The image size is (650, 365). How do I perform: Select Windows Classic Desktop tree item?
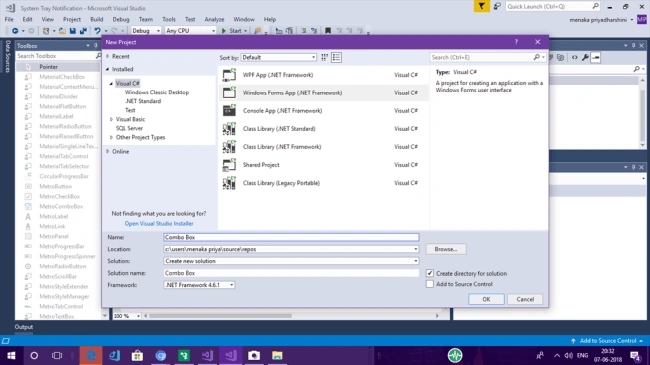coord(157,92)
